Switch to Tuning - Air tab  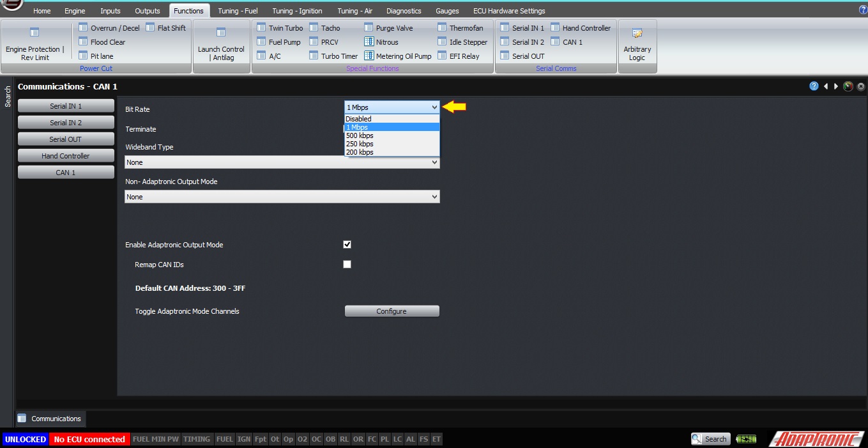point(355,11)
